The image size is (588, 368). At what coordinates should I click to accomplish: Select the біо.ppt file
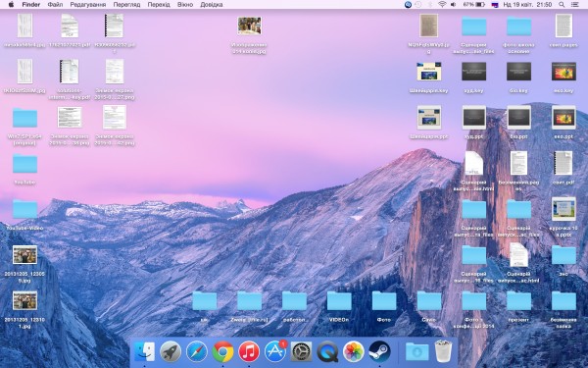(x=518, y=118)
